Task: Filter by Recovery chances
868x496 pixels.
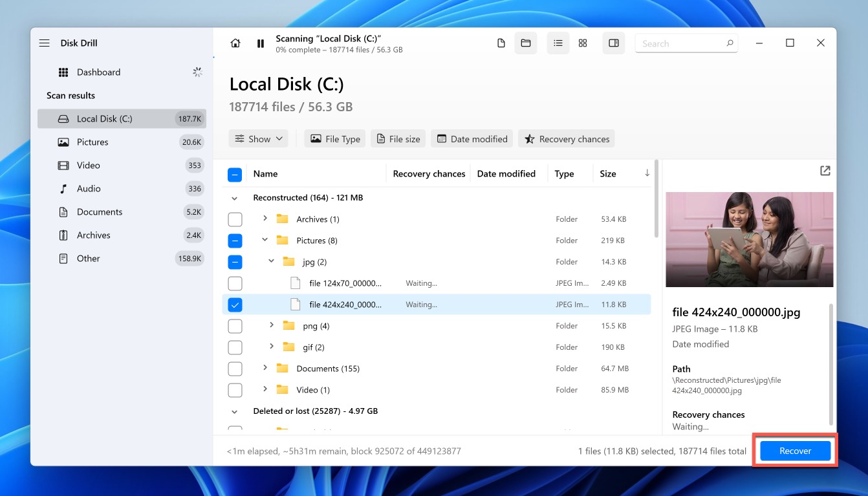Action: (567, 139)
